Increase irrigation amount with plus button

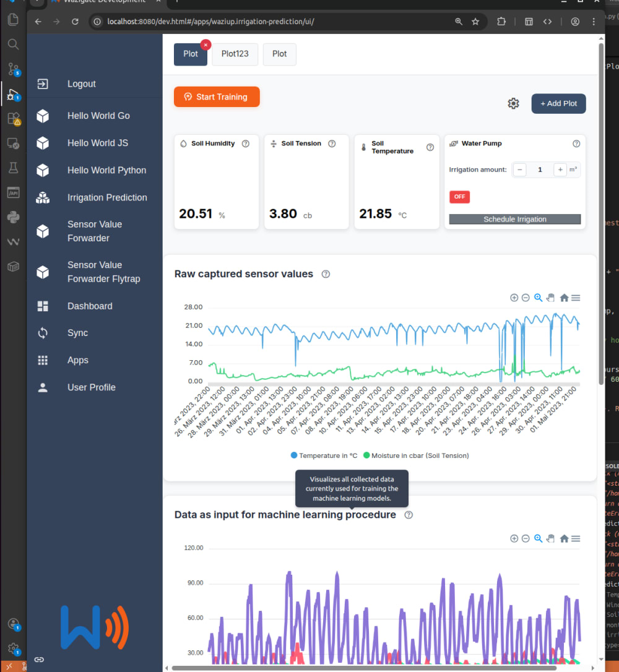coord(560,170)
